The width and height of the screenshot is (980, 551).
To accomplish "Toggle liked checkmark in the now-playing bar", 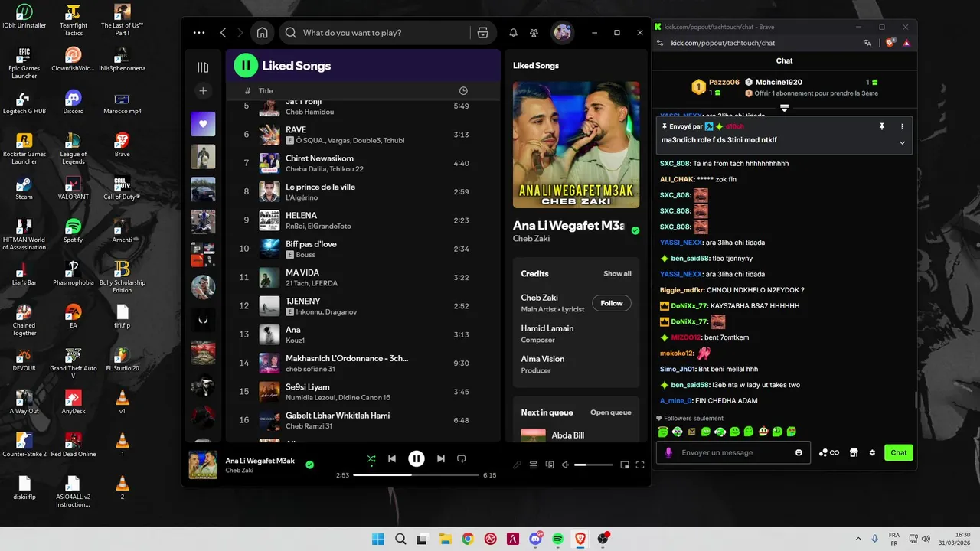I will click(310, 465).
